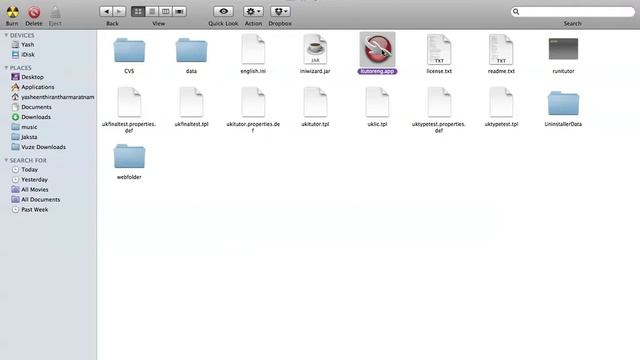This screenshot has height=360, width=640.
Task: Click the Burn toolbar icon
Action: (12, 12)
